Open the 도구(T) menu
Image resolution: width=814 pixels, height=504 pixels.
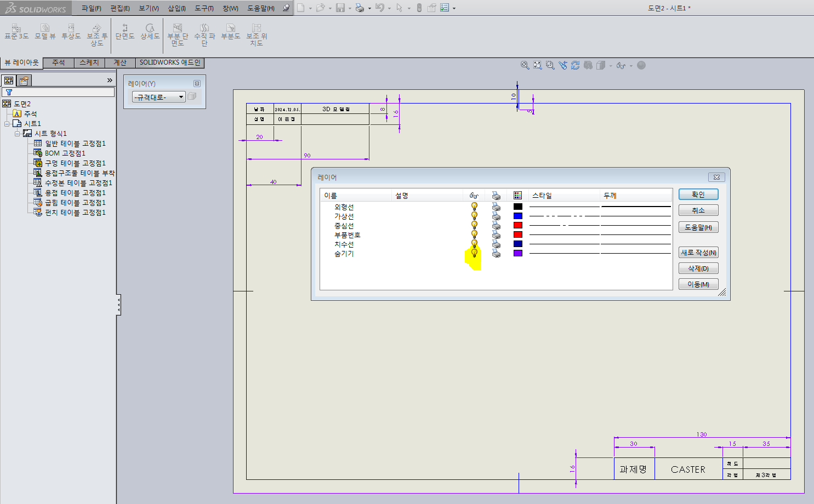click(x=204, y=8)
